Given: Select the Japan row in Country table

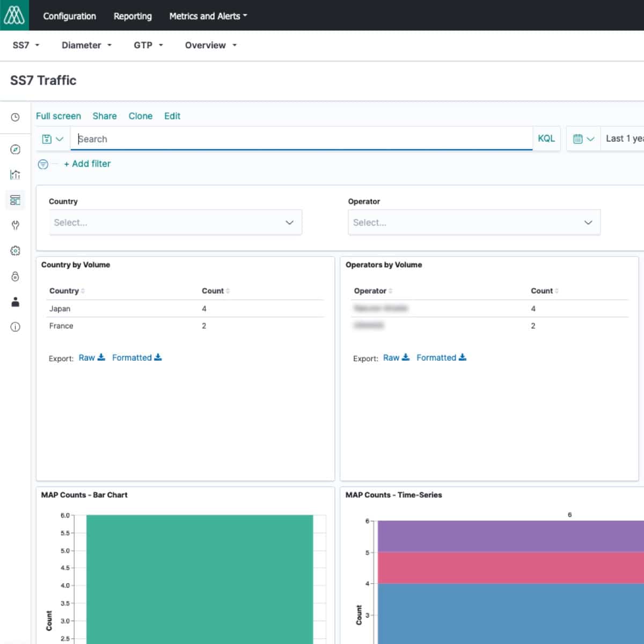Looking at the screenshot, I should click(186, 309).
